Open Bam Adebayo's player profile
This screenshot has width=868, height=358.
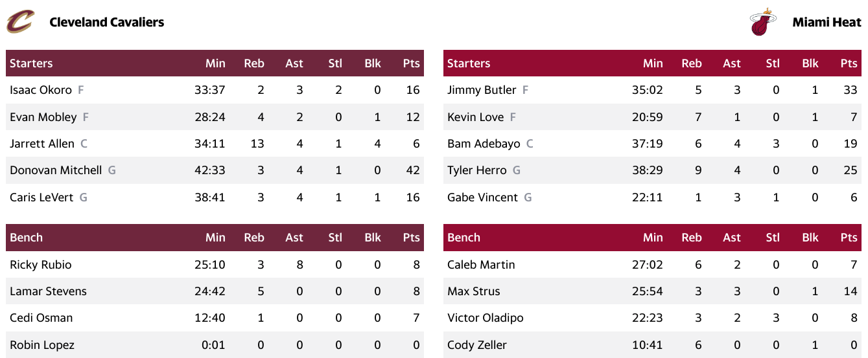point(484,144)
